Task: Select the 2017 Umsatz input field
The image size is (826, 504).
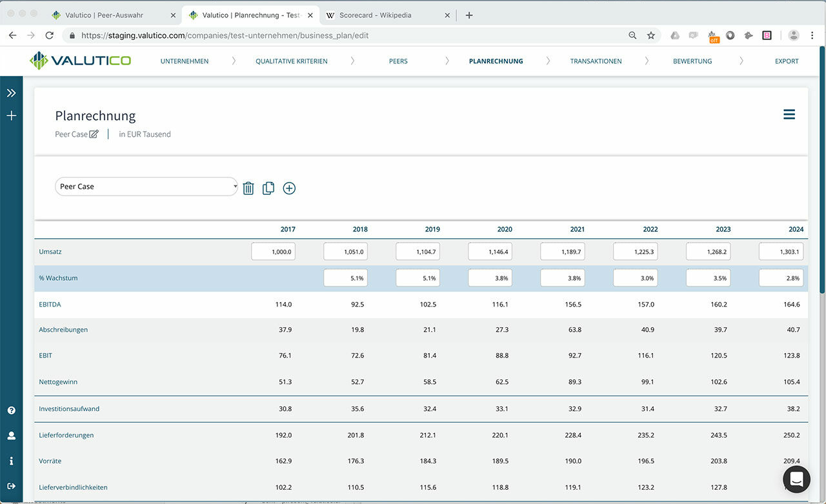Action: click(273, 252)
